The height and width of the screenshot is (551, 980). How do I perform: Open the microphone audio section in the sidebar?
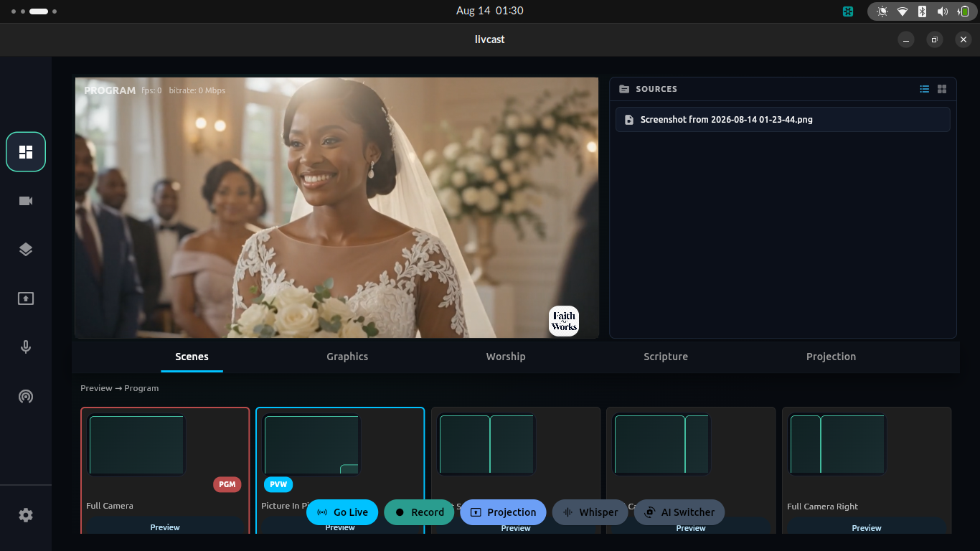point(26,347)
